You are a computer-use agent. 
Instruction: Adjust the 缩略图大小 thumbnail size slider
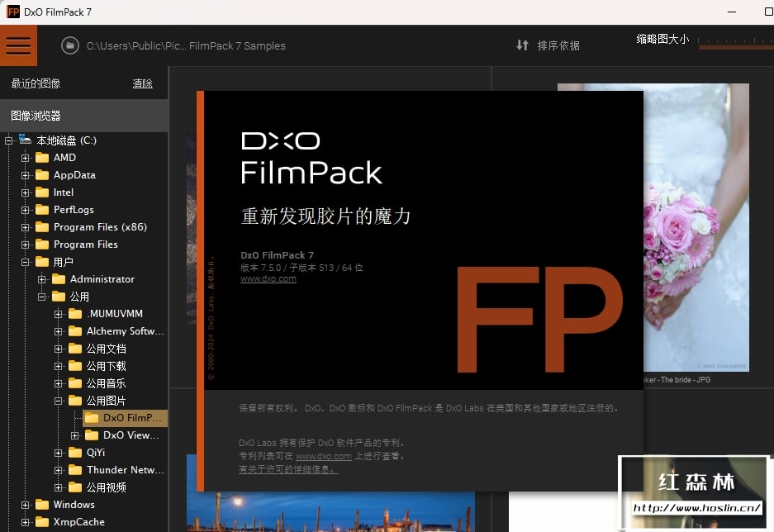(x=736, y=45)
